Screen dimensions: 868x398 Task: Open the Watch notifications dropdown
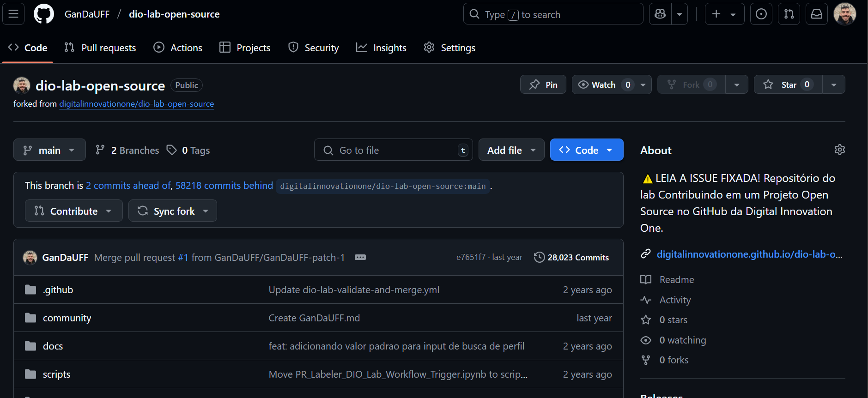point(612,84)
